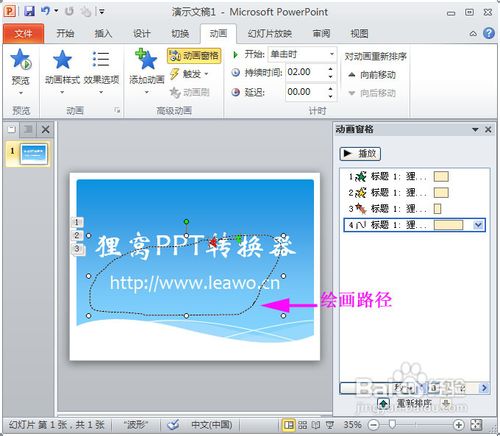This screenshot has width=500, height=436.
Task: Switch to outline tab icon in left pane
Action: [x=28, y=129]
